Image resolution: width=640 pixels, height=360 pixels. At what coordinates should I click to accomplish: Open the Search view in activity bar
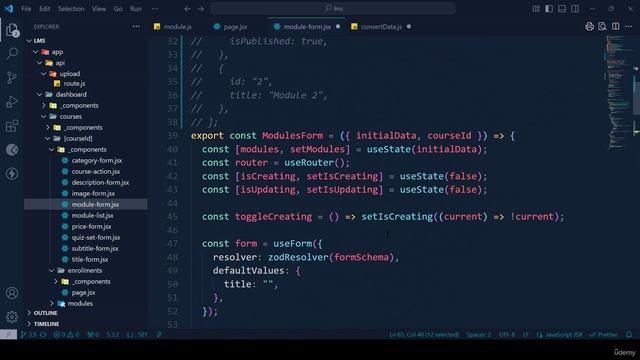pos(12,53)
